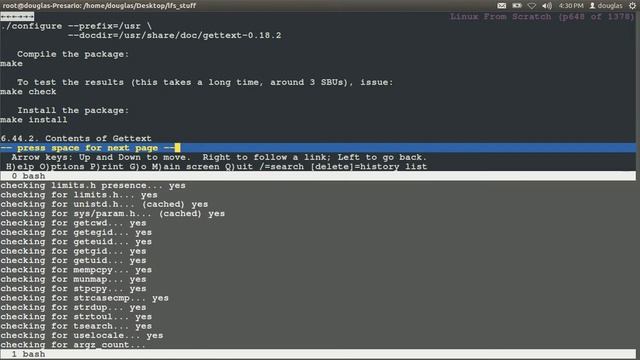Open the system settings gear icon

click(x=632, y=6)
